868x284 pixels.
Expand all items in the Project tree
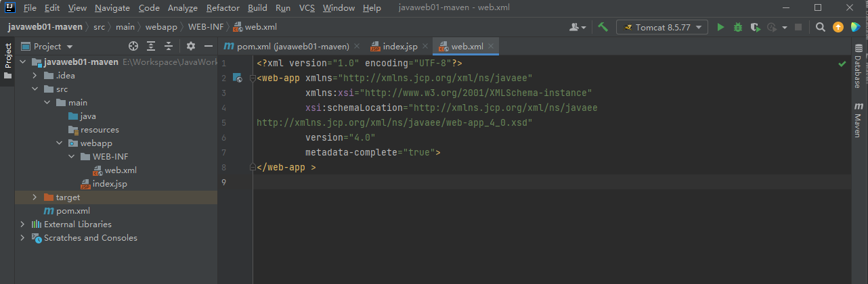[x=151, y=46]
